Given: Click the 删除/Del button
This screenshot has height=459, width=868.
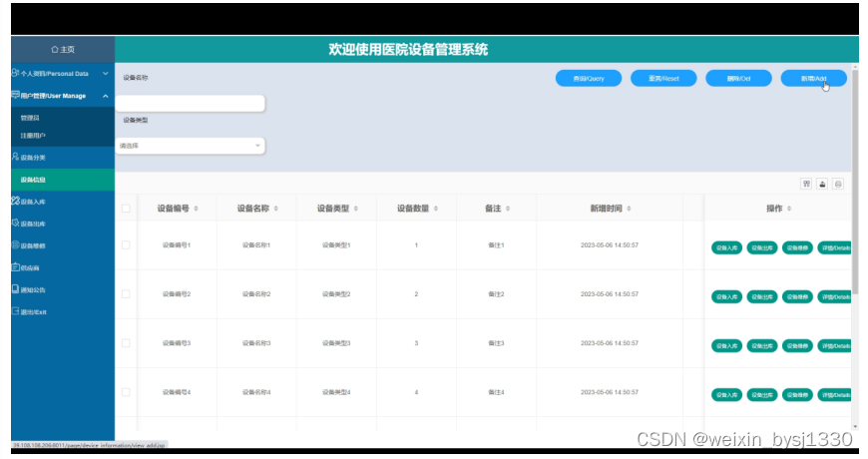Looking at the screenshot, I should point(738,79).
